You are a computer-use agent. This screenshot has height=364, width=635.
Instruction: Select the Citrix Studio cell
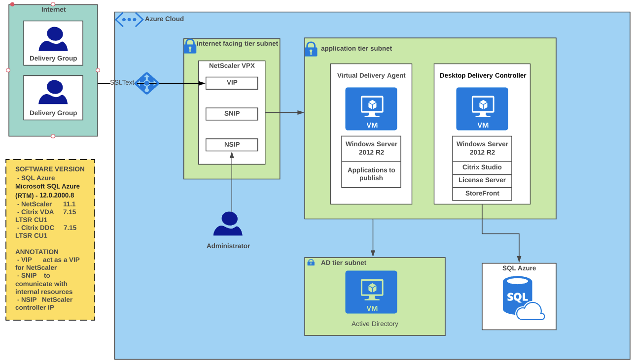(482, 167)
